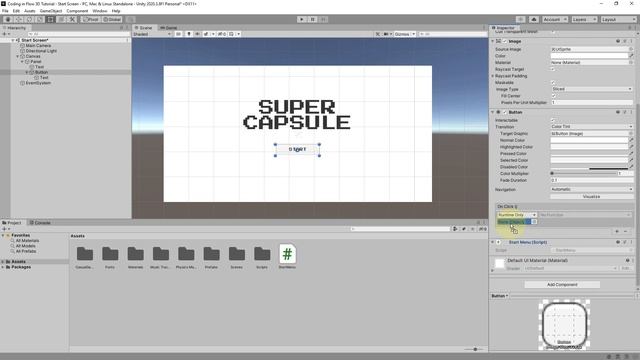Screen dimensions: 640x360
Task: Open the Collab cloud services icon
Action: click(x=533, y=19)
